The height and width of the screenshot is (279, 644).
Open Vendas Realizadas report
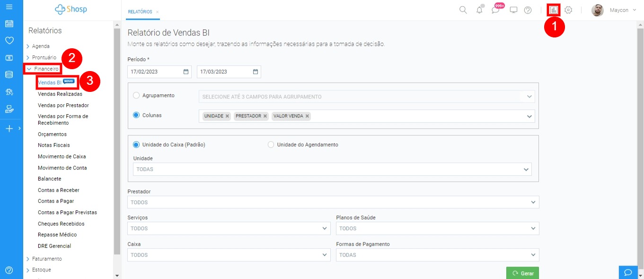point(60,94)
